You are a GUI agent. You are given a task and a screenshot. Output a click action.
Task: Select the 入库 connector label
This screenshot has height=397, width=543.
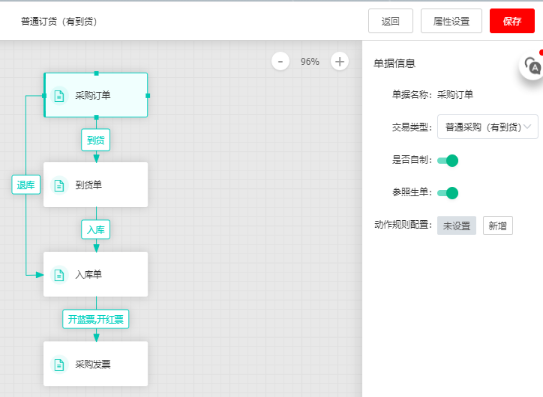(x=96, y=229)
